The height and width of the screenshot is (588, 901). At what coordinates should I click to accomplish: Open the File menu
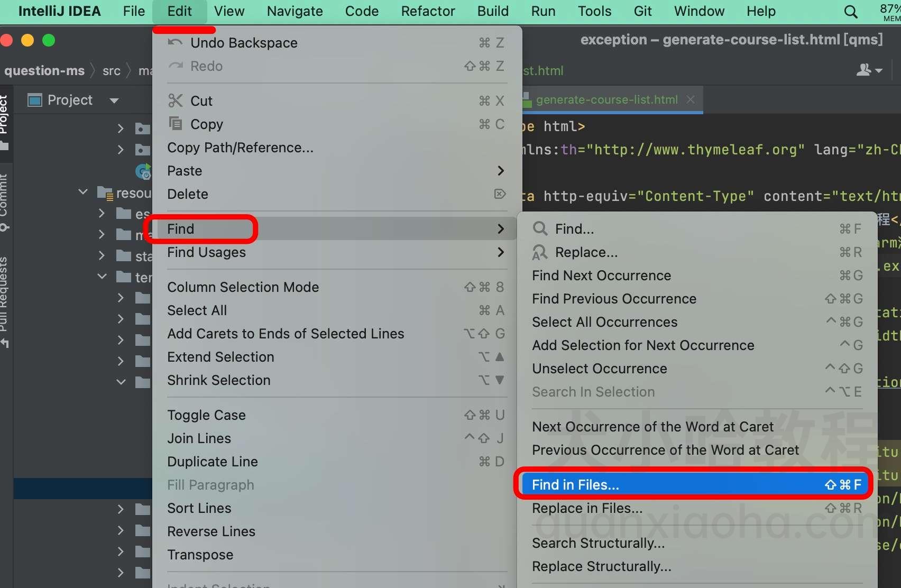point(134,11)
